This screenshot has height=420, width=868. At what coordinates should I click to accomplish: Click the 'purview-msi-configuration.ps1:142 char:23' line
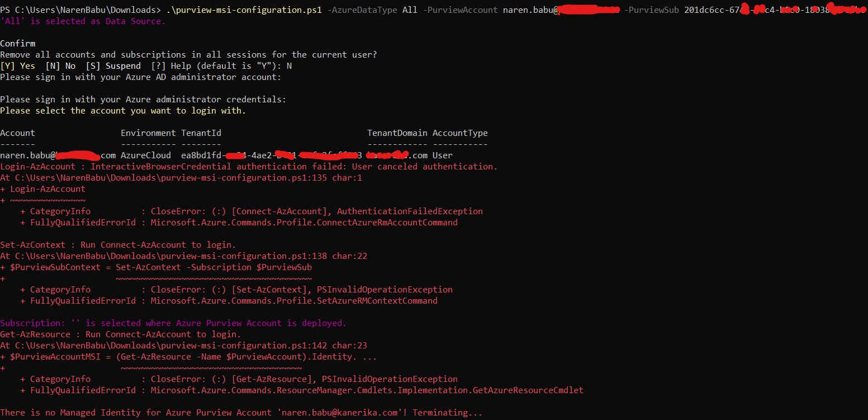pos(184,346)
